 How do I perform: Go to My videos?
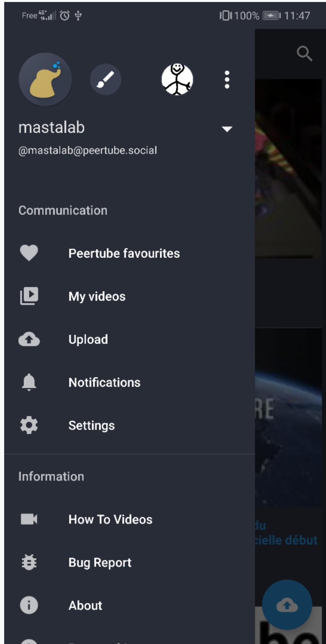click(130, 296)
